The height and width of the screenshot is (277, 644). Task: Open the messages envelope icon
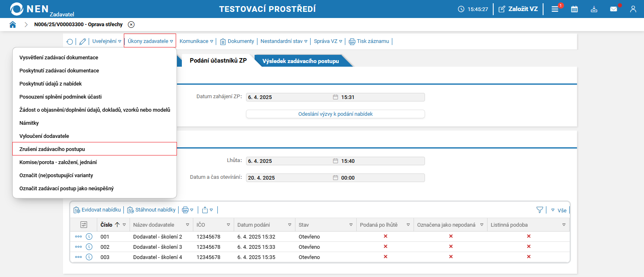tap(614, 9)
